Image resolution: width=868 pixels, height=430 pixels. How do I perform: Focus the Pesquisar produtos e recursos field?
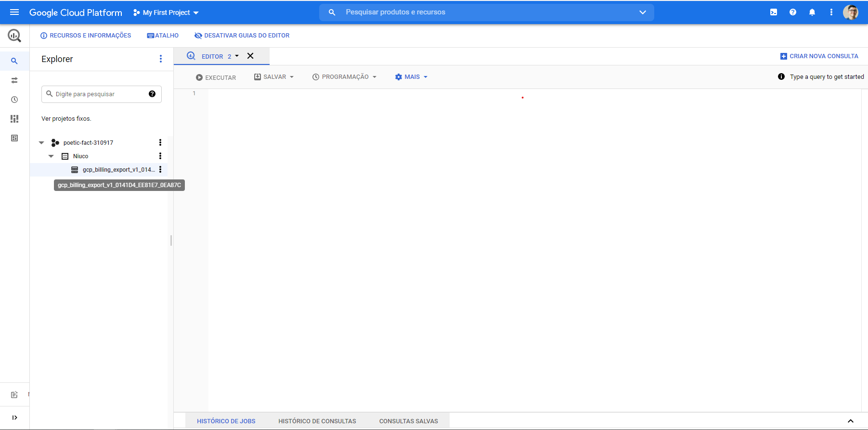click(486, 12)
